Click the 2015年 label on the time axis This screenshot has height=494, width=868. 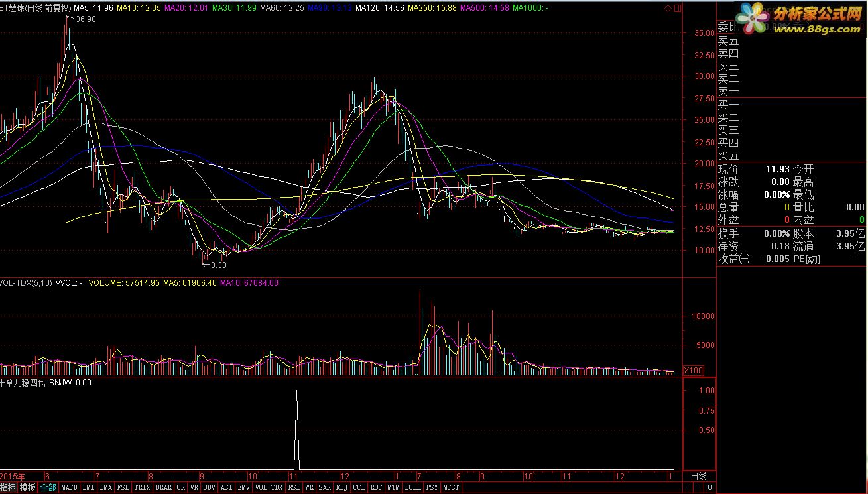[x=13, y=476]
